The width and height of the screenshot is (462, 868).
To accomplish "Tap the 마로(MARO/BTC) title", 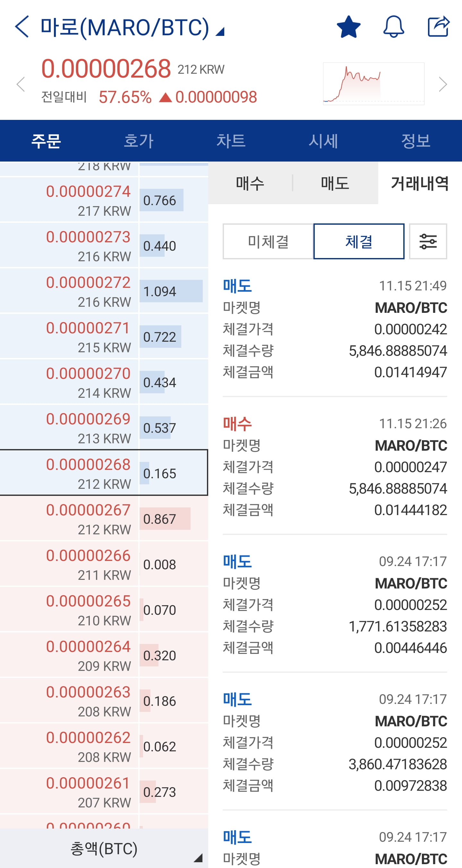I will [125, 27].
